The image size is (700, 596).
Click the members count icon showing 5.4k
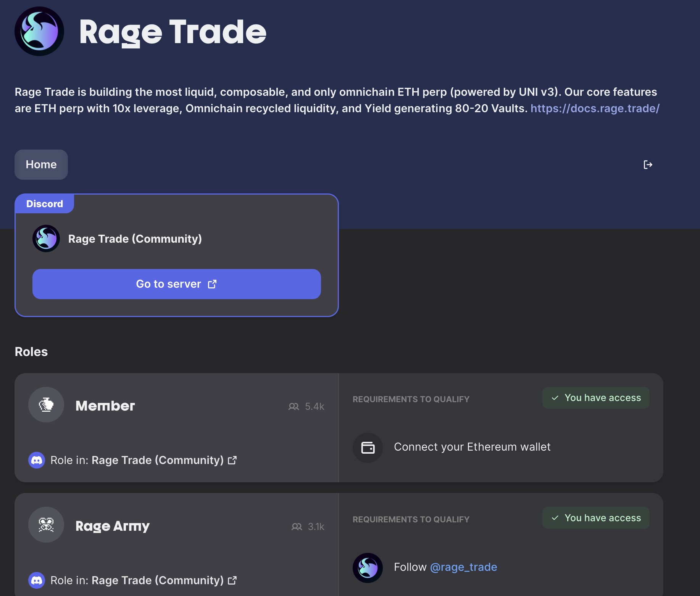click(x=294, y=406)
